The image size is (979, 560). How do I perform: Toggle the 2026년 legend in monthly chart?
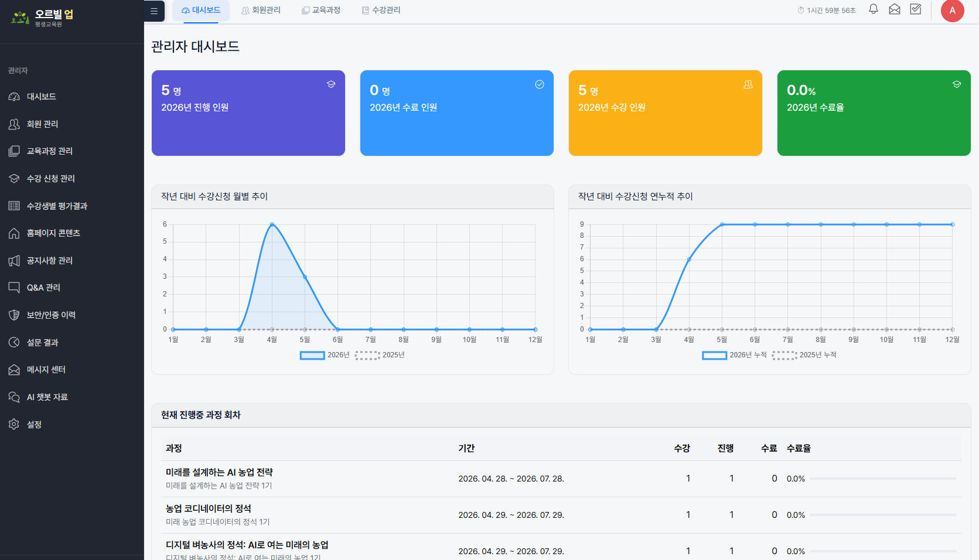325,355
